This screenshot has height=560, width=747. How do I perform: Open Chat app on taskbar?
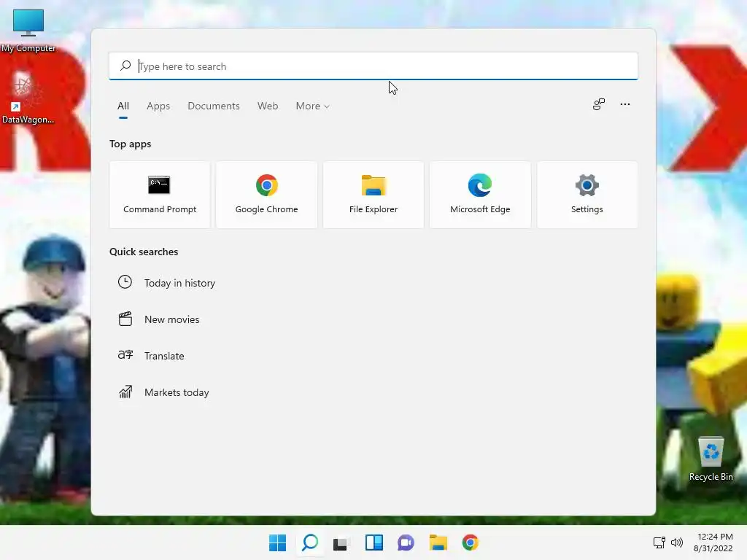406,542
